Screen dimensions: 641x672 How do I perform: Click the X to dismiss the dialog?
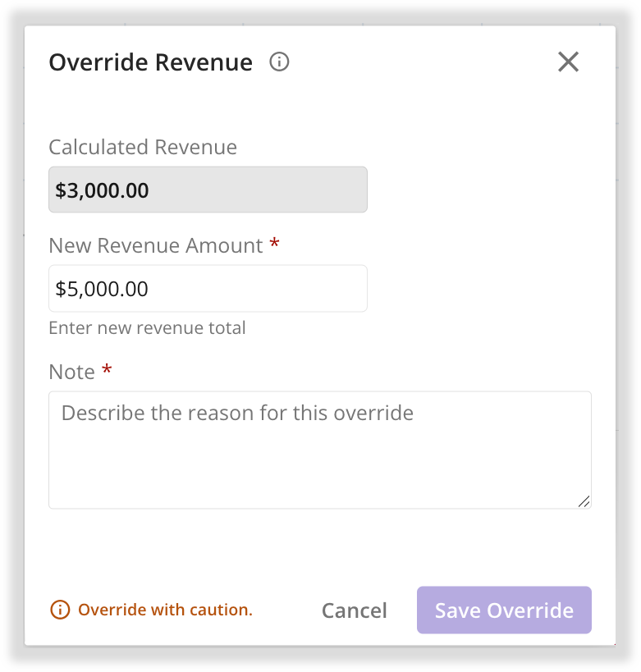tap(568, 62)
